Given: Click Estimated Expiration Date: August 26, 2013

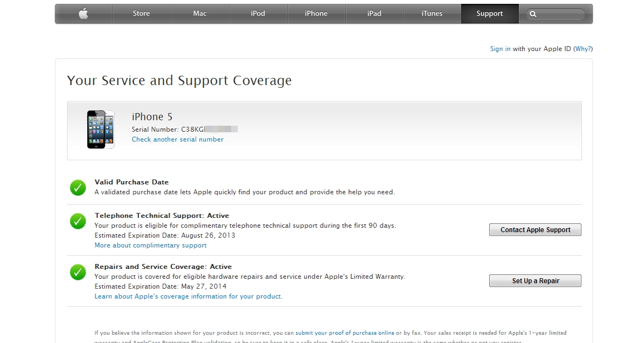Looking at the screenshot, I should tap(165, 235).
